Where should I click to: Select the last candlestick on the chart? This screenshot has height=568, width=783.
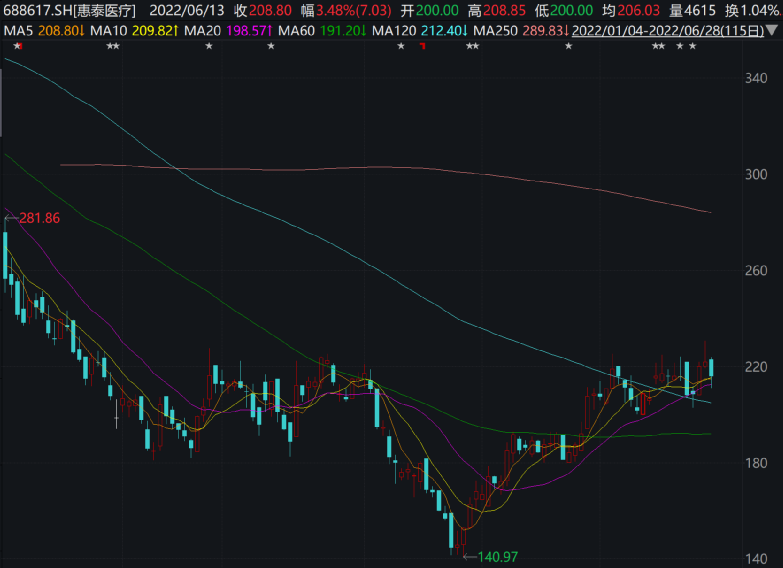click(x=711, y=368)
